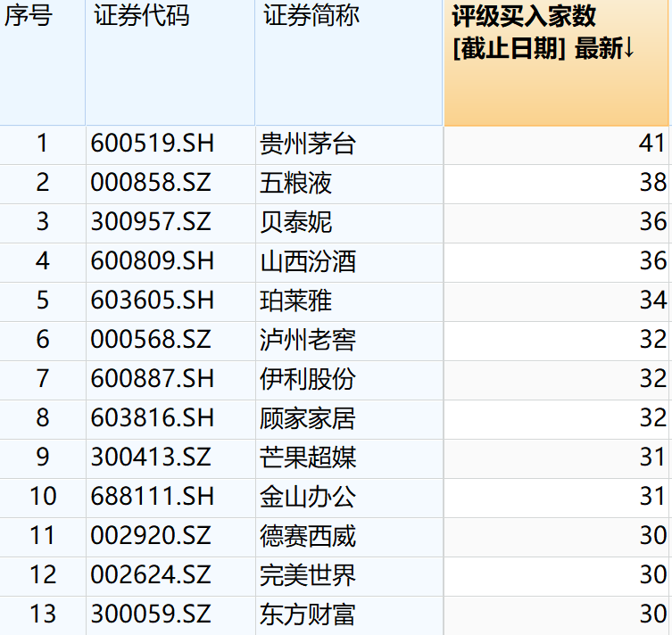Select stock code 300413.SZ
This screenshot has width=672, height=635.
(151, 458)
